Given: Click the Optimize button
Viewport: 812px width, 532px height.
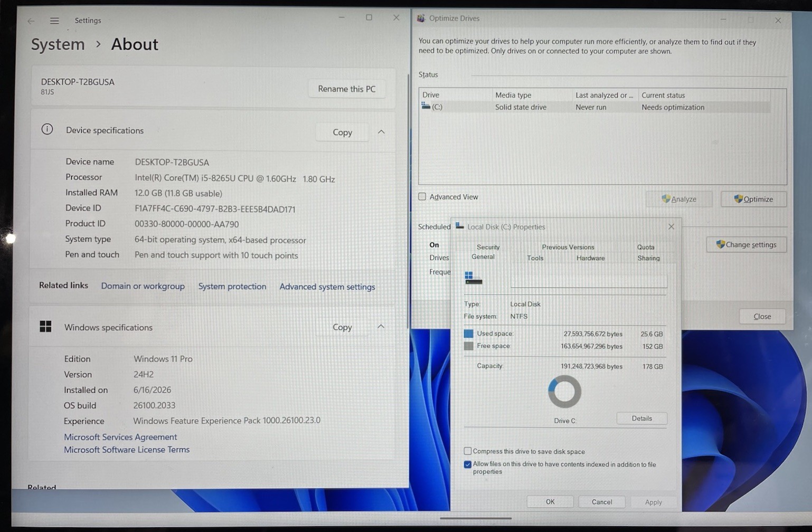Looking at the screenshot, I should coord(753,199).
